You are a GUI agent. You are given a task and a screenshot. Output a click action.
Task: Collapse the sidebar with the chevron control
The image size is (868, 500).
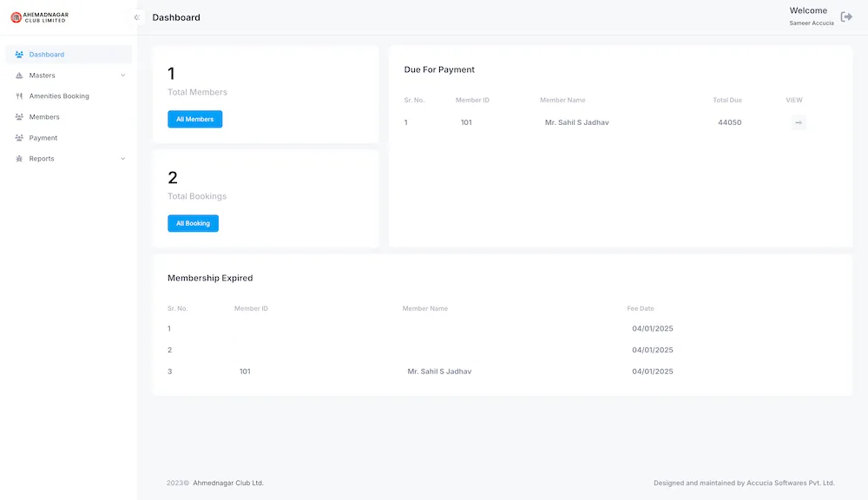pos(135,16)
